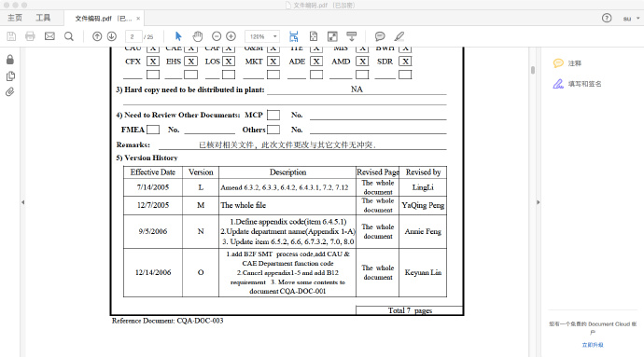Click the highlighter pen icon
This screenshot has height=357, width=644.
coord(399,36)
